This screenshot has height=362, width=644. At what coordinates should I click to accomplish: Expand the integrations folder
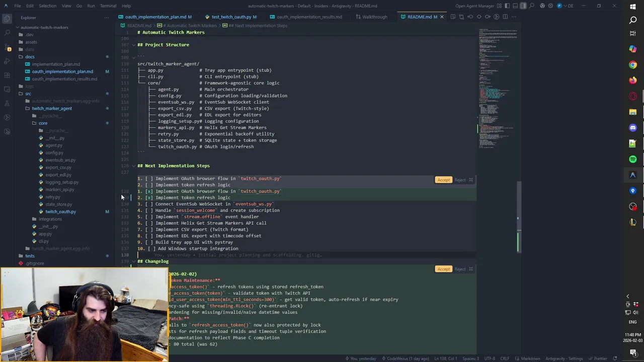point(50,219)
